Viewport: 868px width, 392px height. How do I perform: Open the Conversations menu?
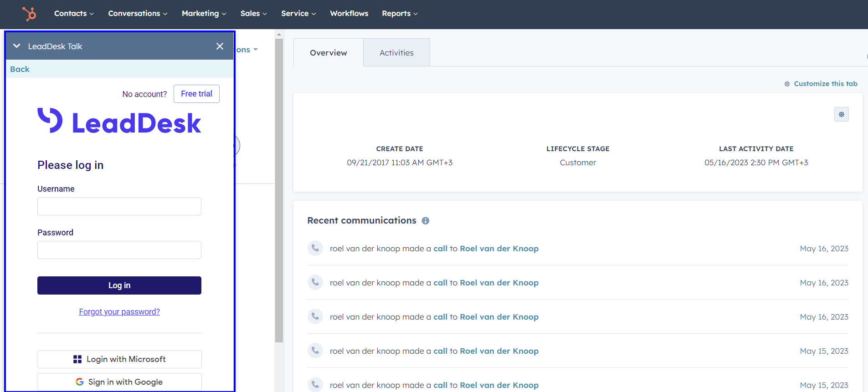click(x=138, y=14)
